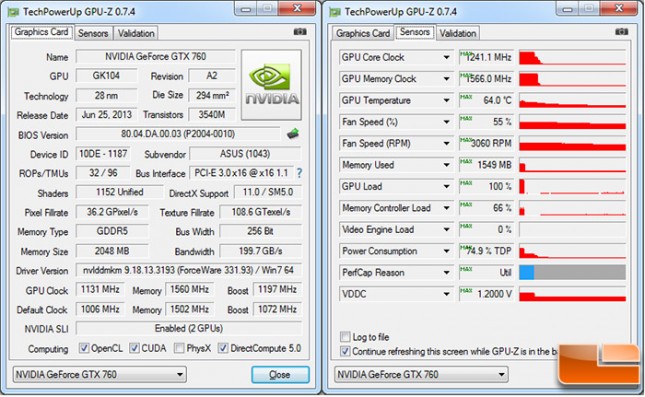Open the GPU selector dropdown in the left window

point(99,375)
